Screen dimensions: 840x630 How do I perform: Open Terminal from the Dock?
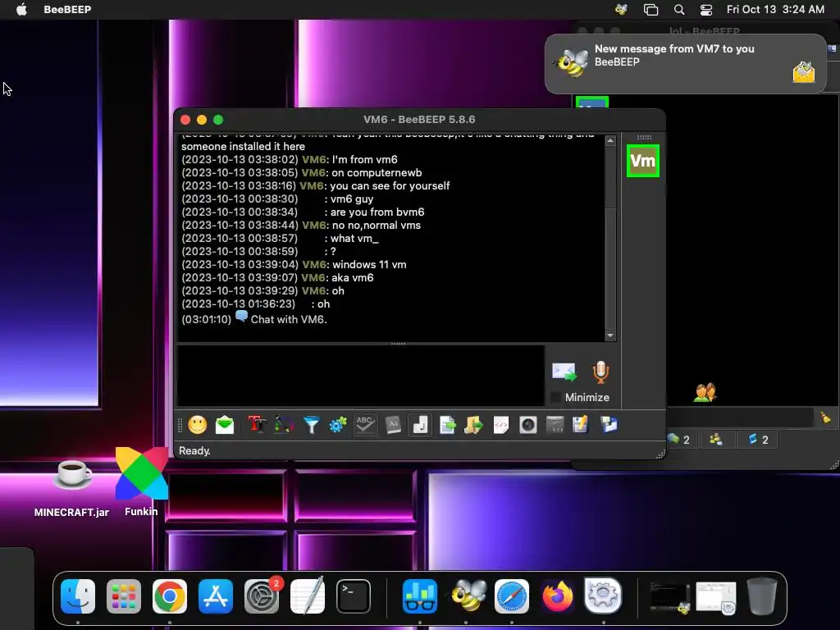354,596
